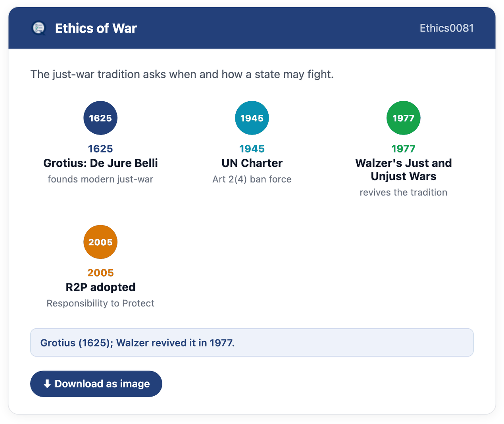
Task: Open the UN Charter entry heading
Action: [x=252, y=163]
